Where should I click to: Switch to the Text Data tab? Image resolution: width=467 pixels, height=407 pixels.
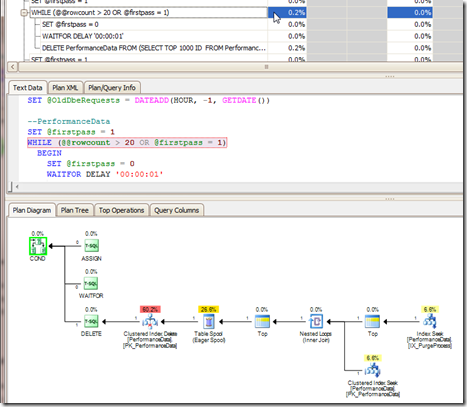pos(28,88)
